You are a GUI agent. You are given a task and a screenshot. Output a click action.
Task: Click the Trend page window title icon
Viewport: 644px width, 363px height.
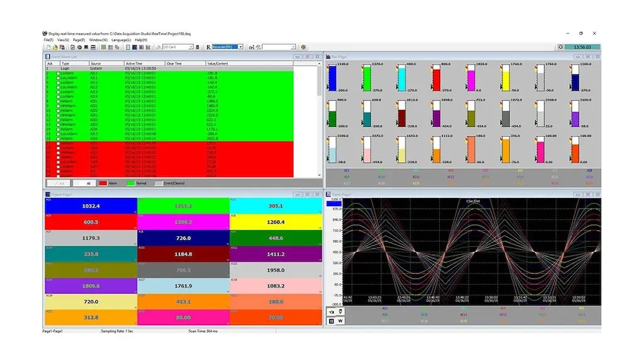click(x=328, y=195)
